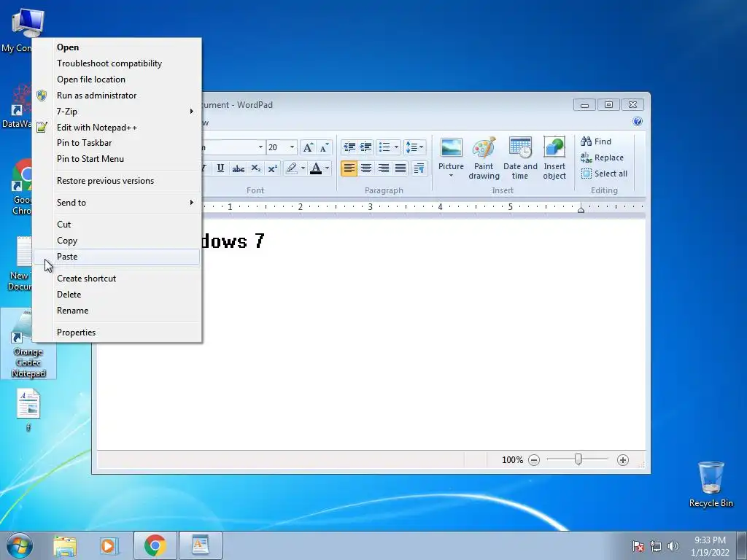Click zoom out minus button
The image size is (747, 560).
click(534, 460)
